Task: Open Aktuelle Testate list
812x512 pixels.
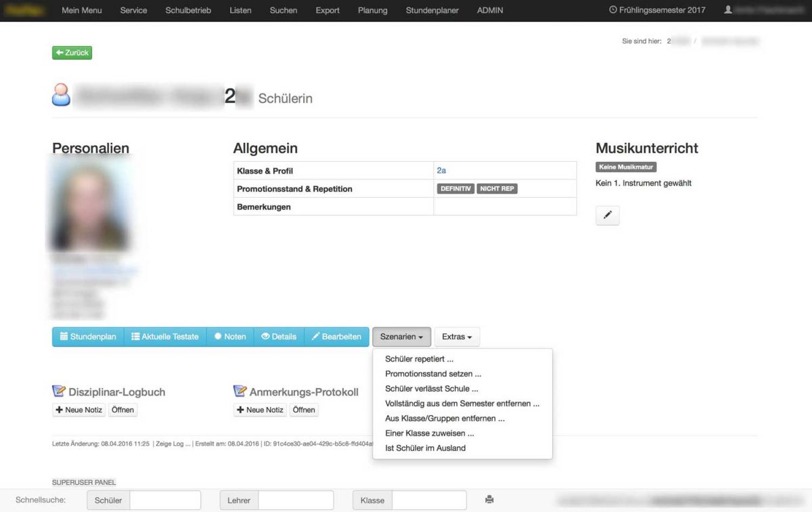Action: coord(164,337)
